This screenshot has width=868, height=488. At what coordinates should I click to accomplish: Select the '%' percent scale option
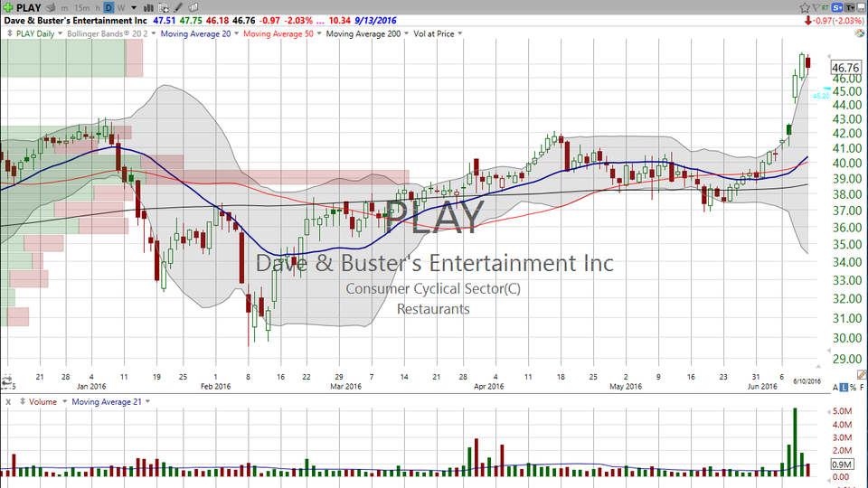click(853, 388)
